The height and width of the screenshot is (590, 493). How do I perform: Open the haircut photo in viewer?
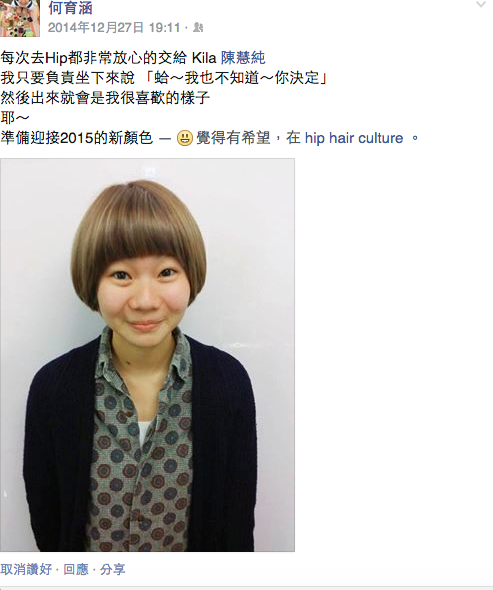[147, 355]
